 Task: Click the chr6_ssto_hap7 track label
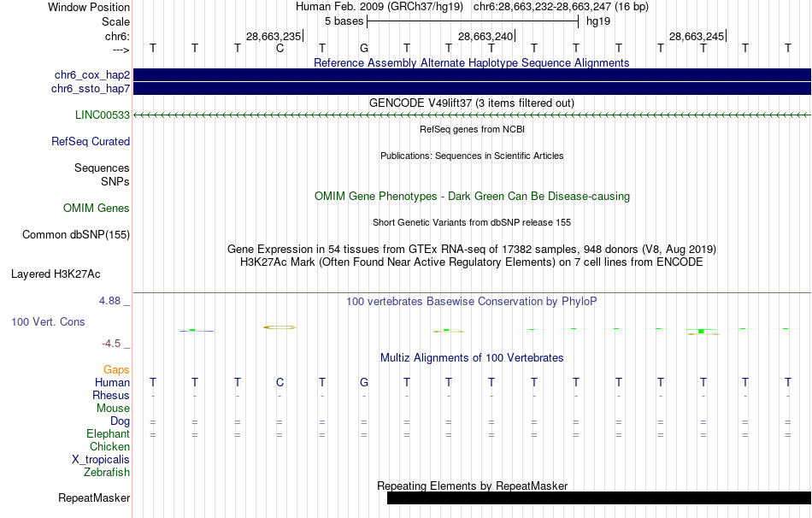pos(91,89)
